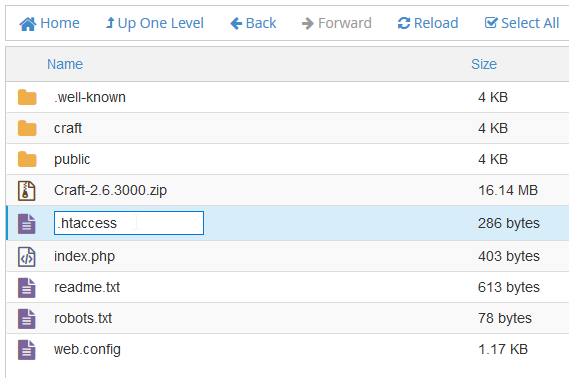
Task: Click the Home house icon
Action: click(28, 24)
